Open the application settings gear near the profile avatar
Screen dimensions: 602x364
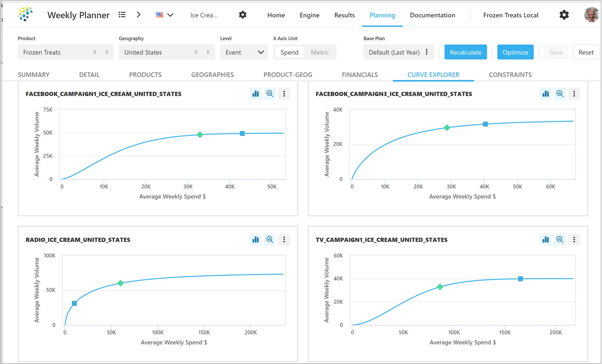(564, 15)
